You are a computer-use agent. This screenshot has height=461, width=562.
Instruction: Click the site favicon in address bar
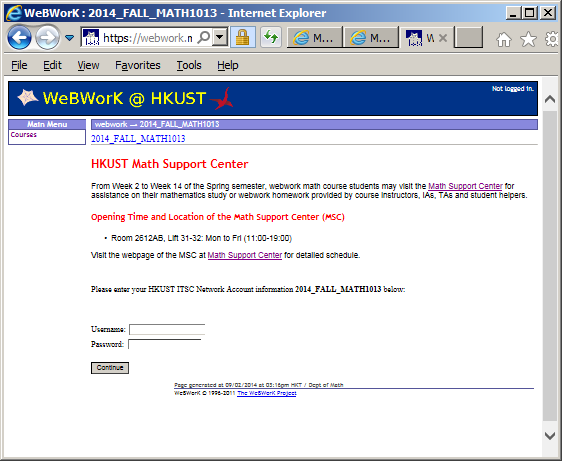(91, 37)
